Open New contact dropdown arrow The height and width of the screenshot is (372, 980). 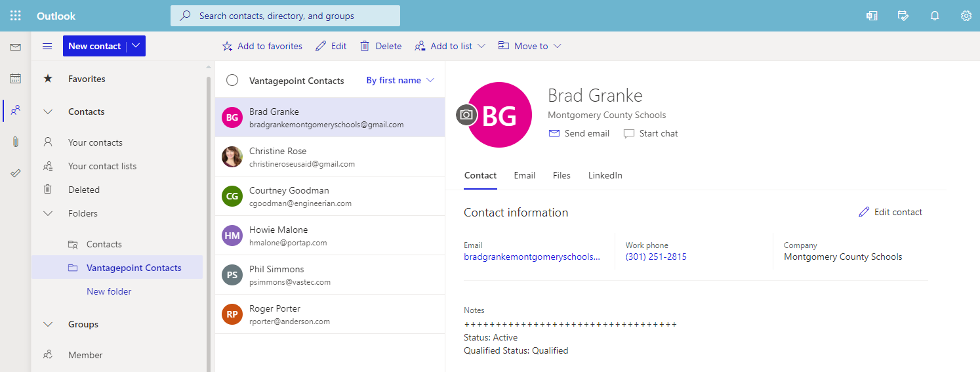136,46
